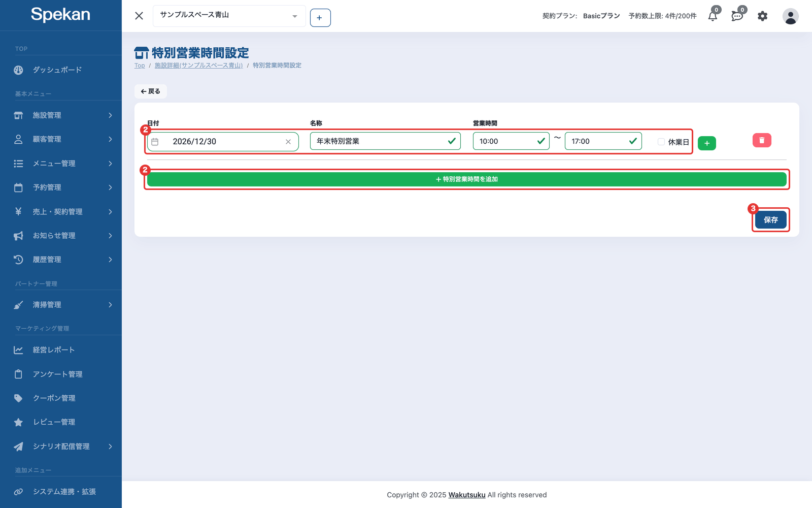The image size is (812, 508).
Task: Click the アンケート管理 clipboard icon
Action: coord(18,374)
